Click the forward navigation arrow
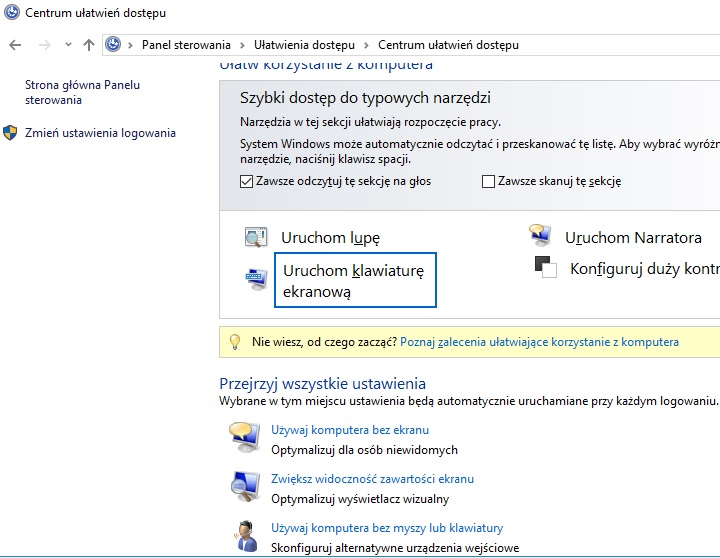The width and height of the screenshot is (720, 558). pyautogui.click(x=45, y=45)
